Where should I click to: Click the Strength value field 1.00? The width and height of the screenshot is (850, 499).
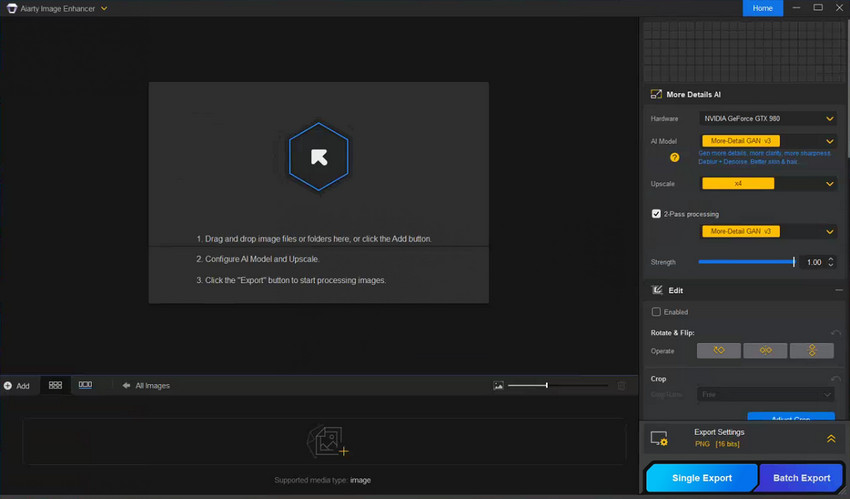point(814,262)
